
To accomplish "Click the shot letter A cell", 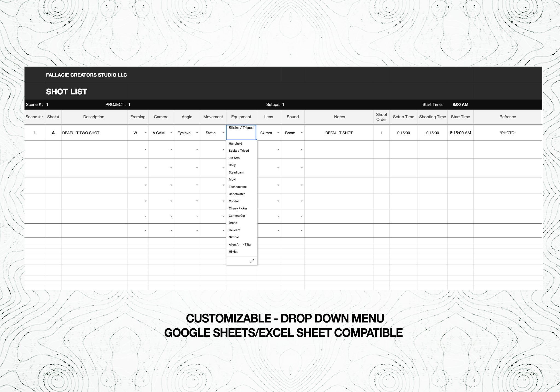I will [x=53, y=133].
